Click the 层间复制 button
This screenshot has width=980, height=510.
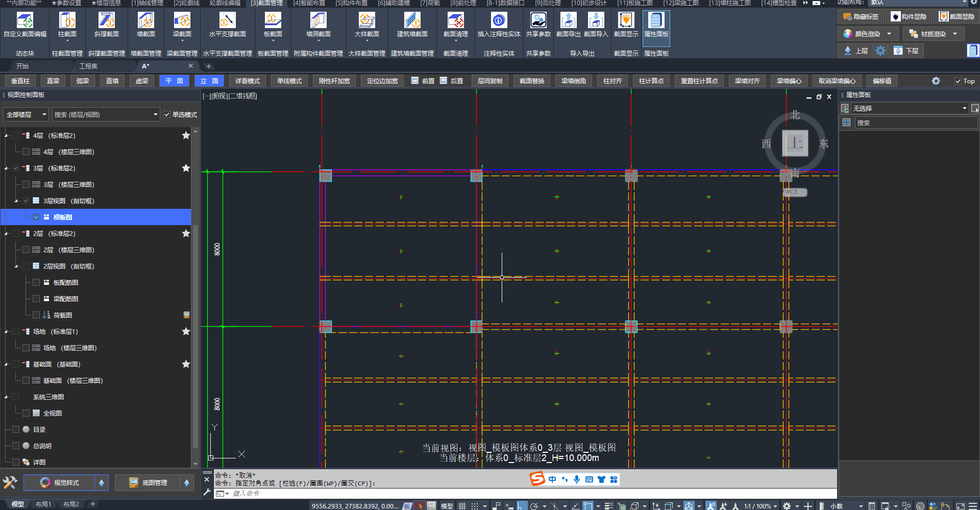[x=489, y=81]
